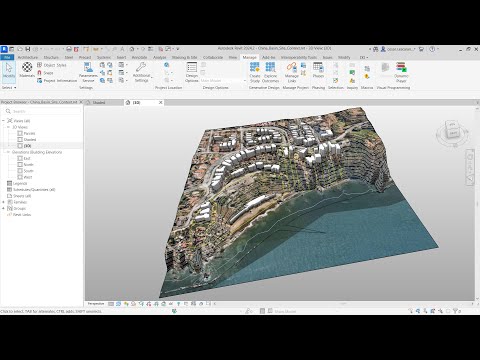Switch to the Annotate ribbon tab

coord(139,57)
